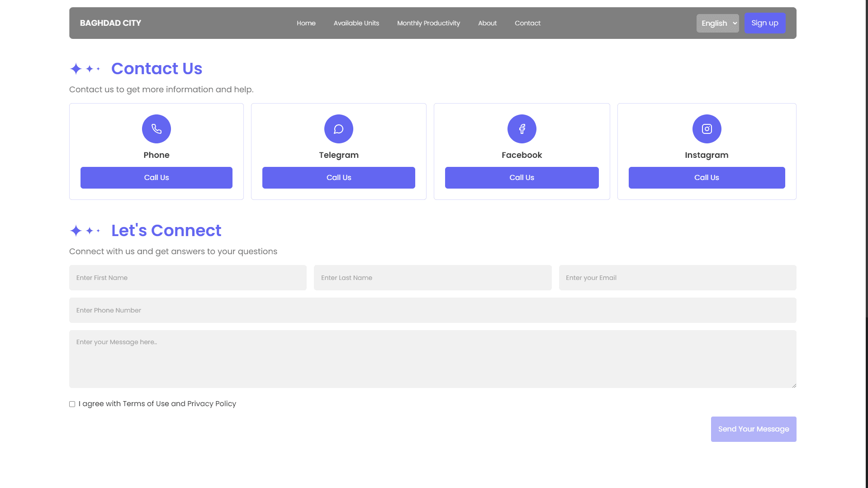Click the Instagram camera icon

click(x=707, y=129)
